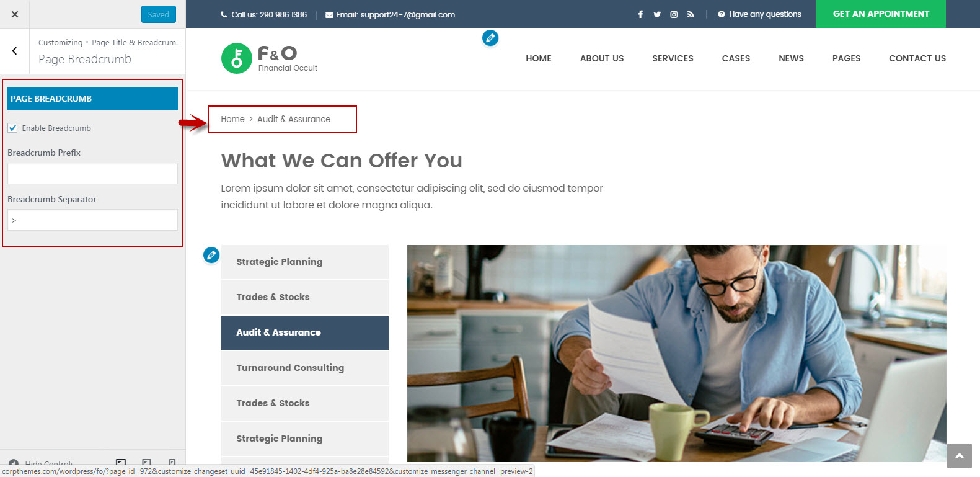Click the scroll-to-top arrow button

pos(960,456)
